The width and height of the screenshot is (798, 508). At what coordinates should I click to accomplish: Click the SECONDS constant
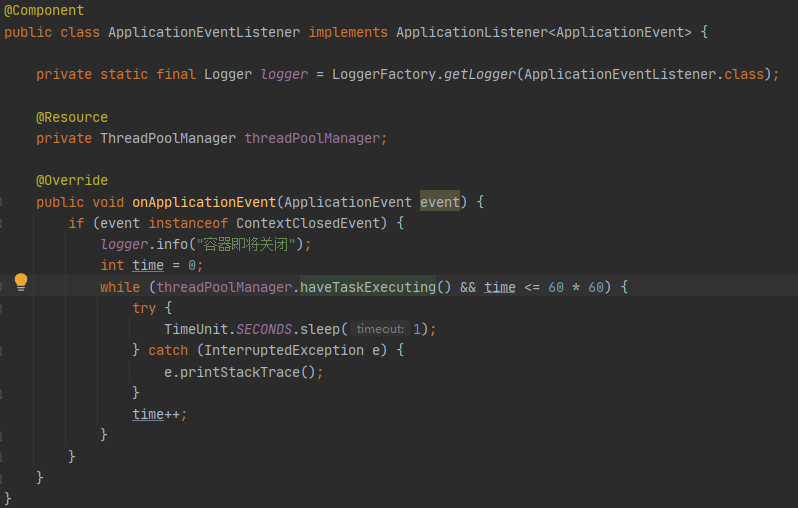pyautogui.click(x=264, y=329)
